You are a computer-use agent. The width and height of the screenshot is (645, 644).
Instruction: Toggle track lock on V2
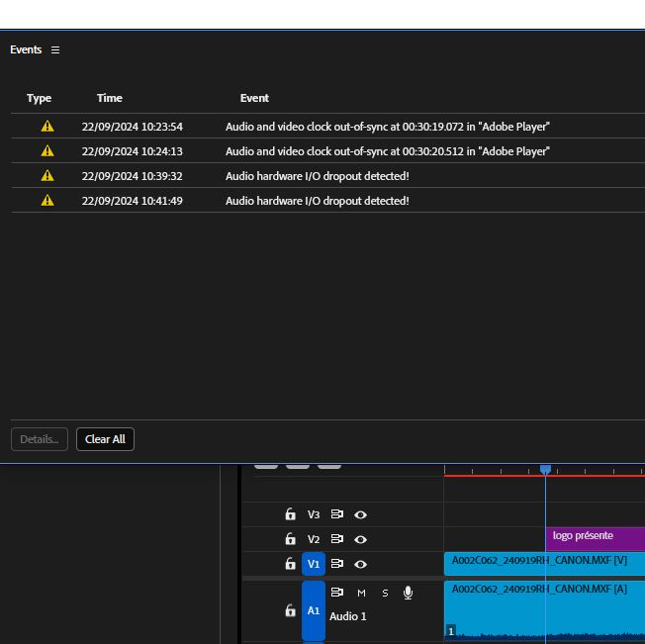(291, 539)
